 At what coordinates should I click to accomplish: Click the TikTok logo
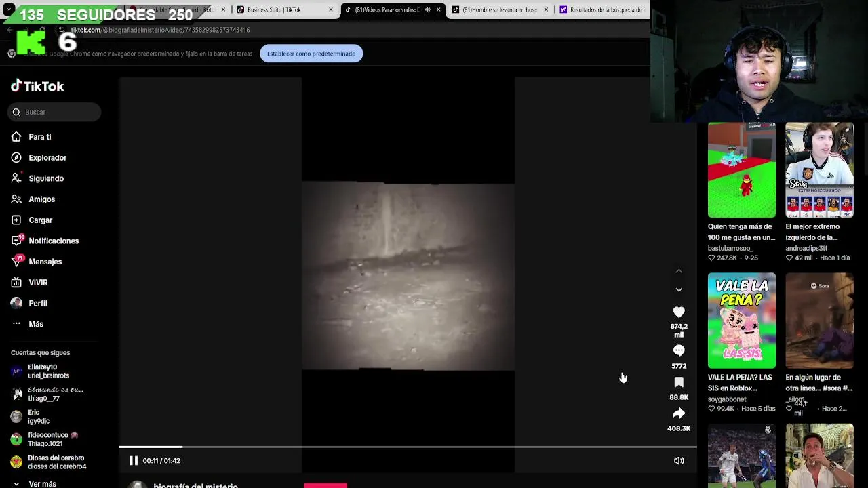point(37,86)
